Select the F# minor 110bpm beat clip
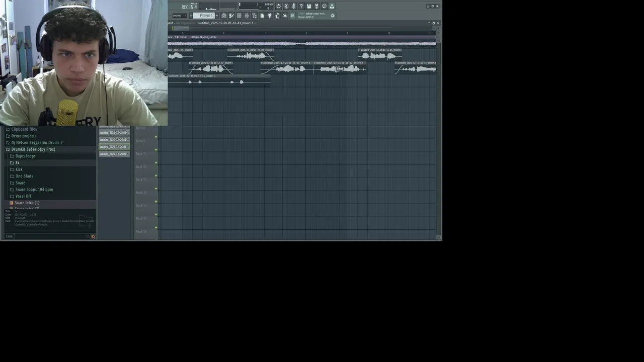Image resolution: width=644 pixels, height=362 pixels. 302,41
